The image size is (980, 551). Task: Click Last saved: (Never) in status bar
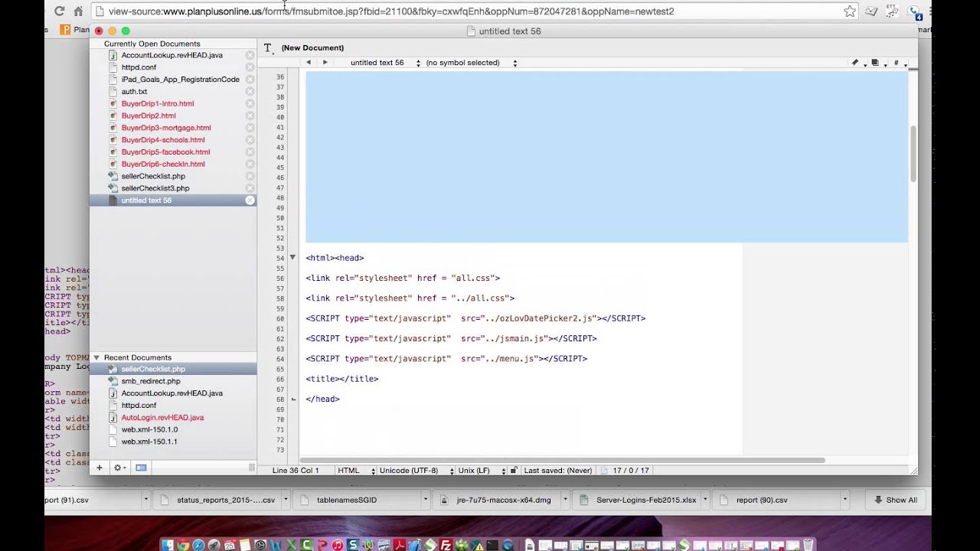pos(557,471)
